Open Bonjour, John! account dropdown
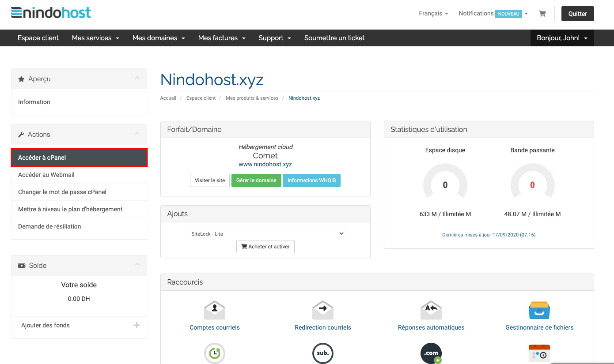Viewport: 614px width, 364px height. click(562, 38)
